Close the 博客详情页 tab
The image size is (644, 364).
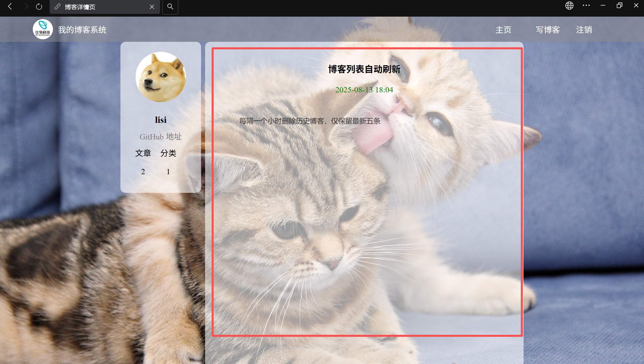(x=152, y=7)
